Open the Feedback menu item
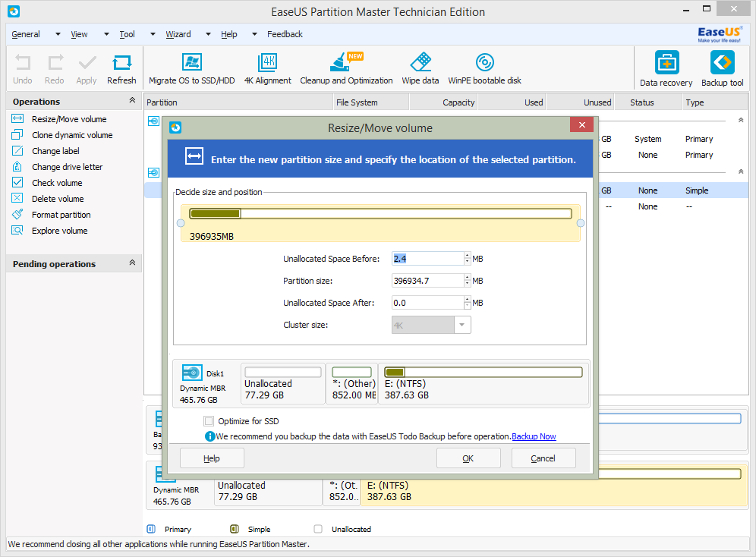 tap(285, 34)
